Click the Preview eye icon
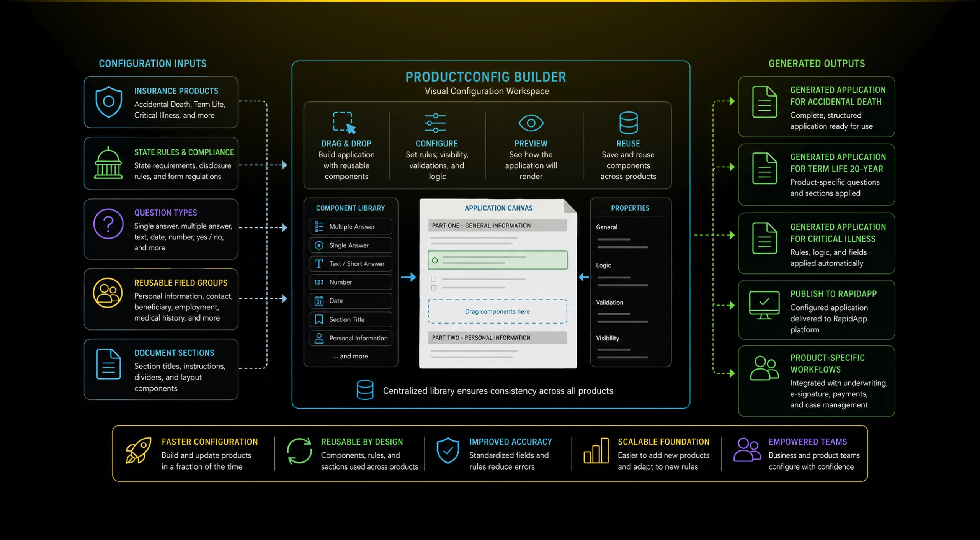This screenshot has width=980, height=540. (531, 123)
